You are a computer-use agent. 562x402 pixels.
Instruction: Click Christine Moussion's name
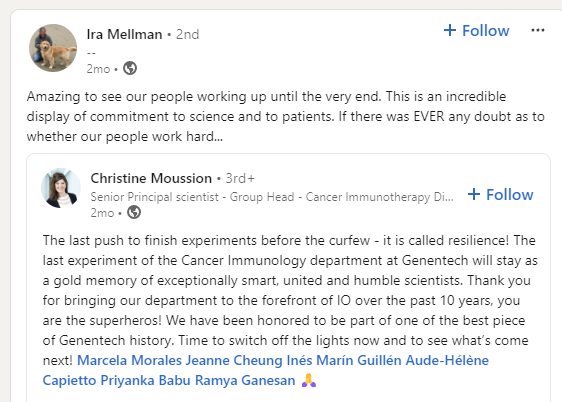pyautogui.click(x=151, y=178)
